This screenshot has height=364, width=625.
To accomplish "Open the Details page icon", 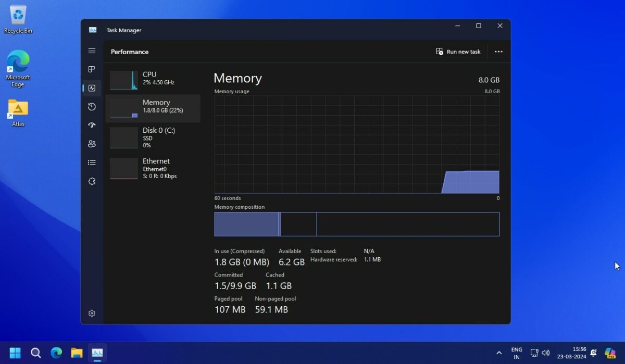I will 92,162.
